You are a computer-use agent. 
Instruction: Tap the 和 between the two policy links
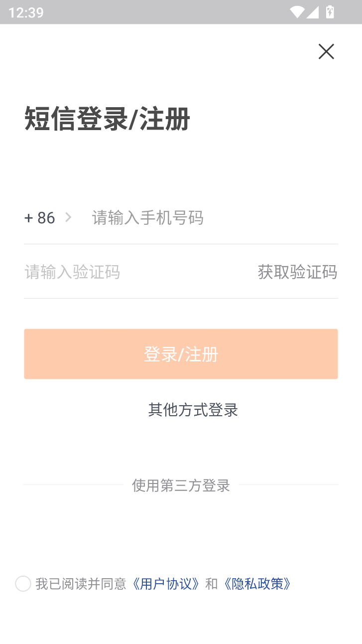[x=212, y=584]
